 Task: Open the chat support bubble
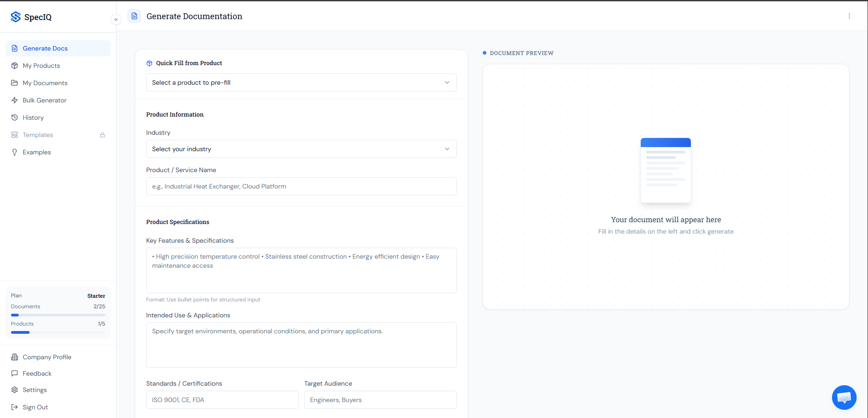click(844, 398)
